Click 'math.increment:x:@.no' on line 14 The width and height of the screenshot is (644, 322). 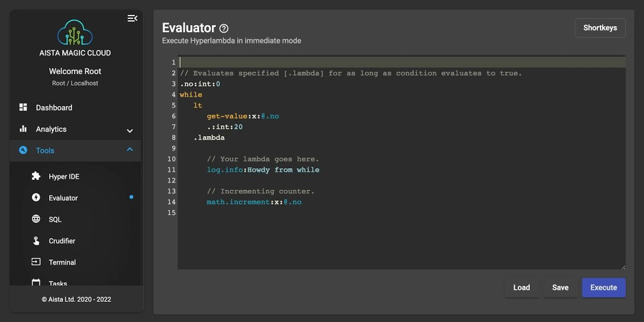tap(254, 202)
